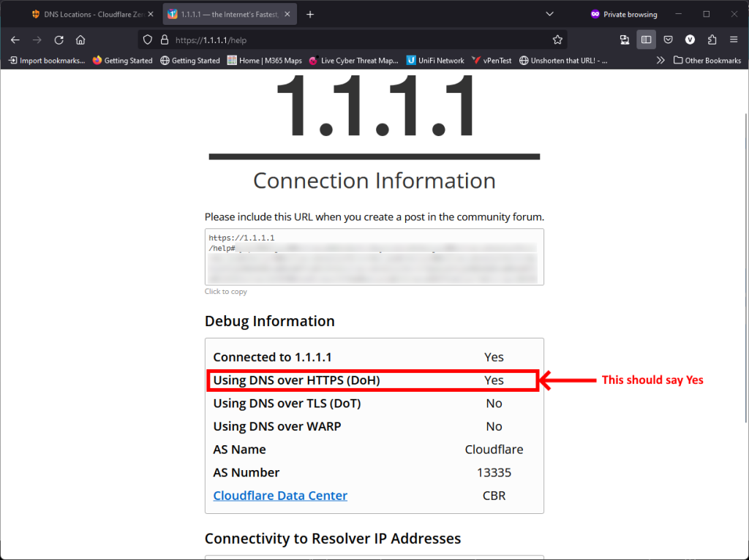Screen dimensions: 749x560
Task: Open the Firefox home page
Action: pos(80,40)
